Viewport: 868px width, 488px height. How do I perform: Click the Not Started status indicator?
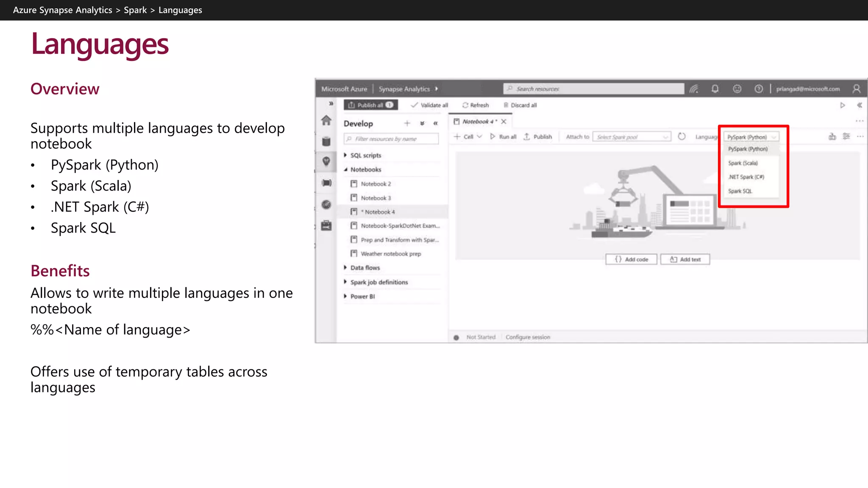475,337
